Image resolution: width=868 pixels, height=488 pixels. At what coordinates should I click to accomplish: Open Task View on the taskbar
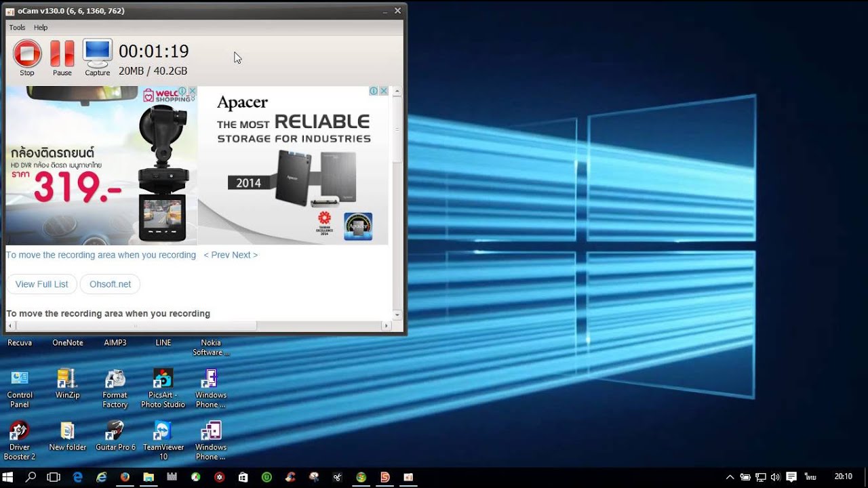click(54, 477)
